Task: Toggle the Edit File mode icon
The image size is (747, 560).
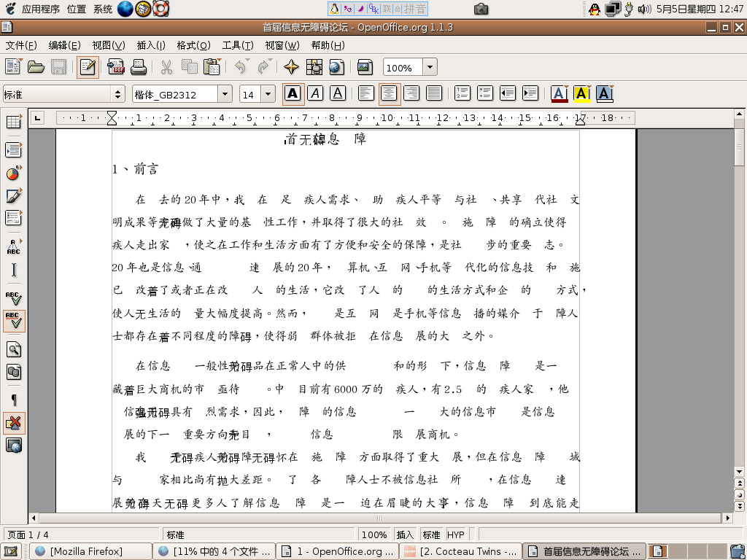Action: click(88, 67)
